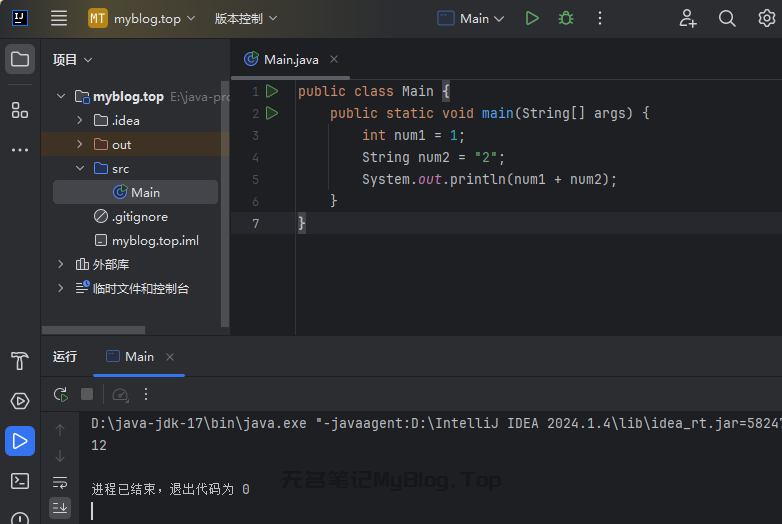782x524 pixels.
Task: Close the Main.java editor tab
Action: (334, 59)
